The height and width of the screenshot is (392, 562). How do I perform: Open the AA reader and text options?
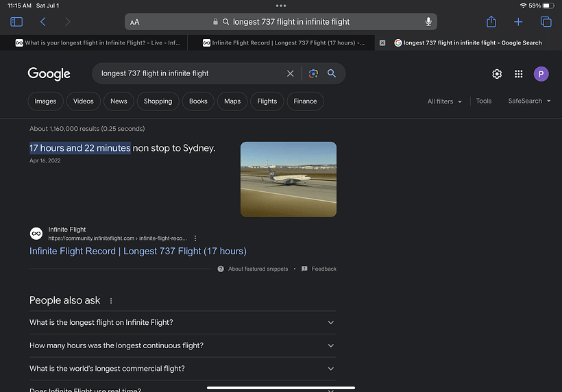135,22
